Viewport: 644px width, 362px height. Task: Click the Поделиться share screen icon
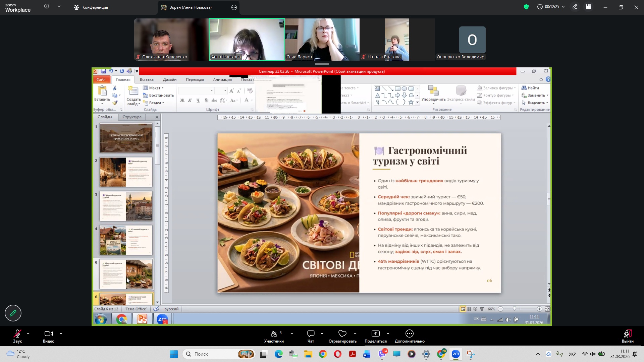pyautogui.click(x=375, y=334)
